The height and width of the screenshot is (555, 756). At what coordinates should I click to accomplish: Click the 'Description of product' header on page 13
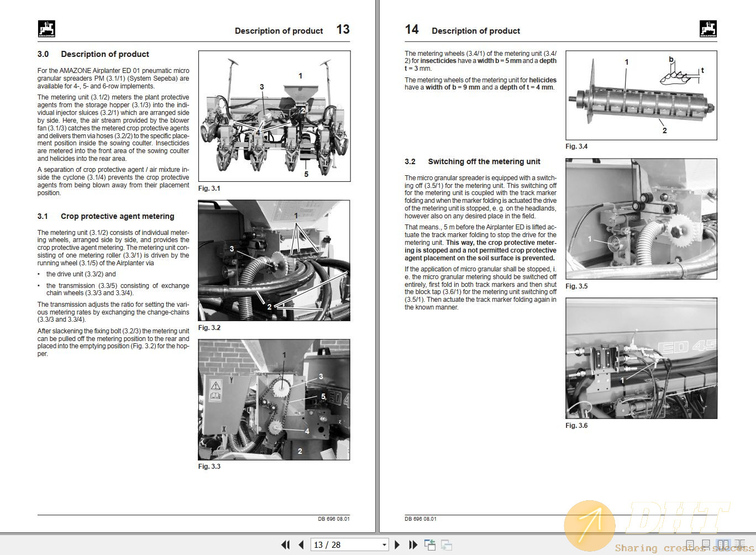tap(279, 31)
